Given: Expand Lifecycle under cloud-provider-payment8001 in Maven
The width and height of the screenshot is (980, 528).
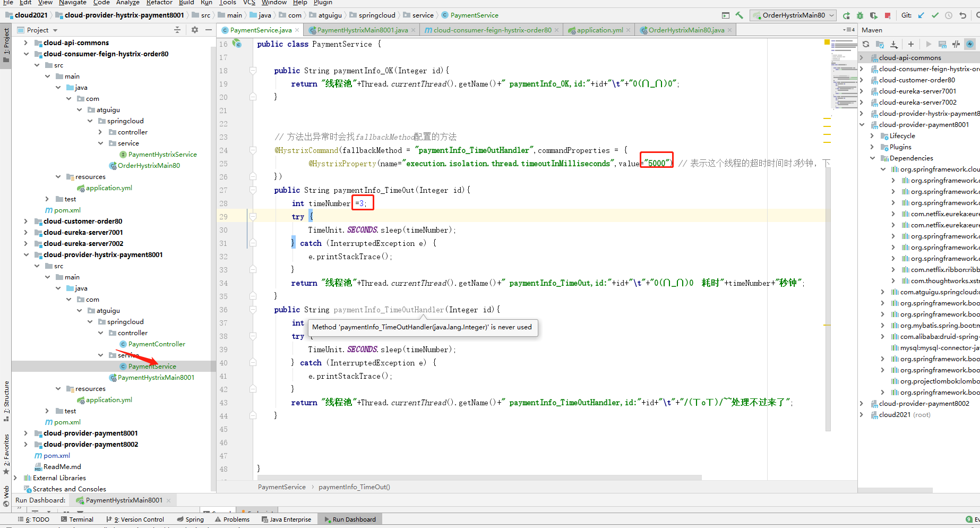Looking at the screenshot, I should click(x=872, y=136).
